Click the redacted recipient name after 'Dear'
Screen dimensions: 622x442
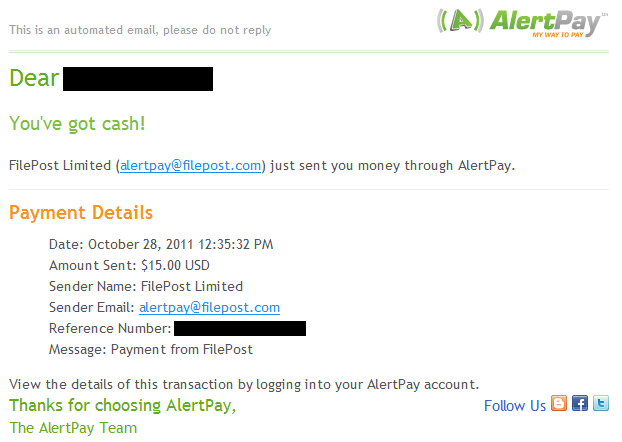138,78
